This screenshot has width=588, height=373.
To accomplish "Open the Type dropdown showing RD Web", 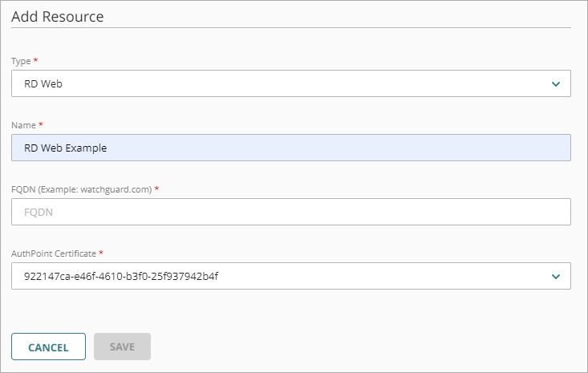I will [x=290, y=83].
